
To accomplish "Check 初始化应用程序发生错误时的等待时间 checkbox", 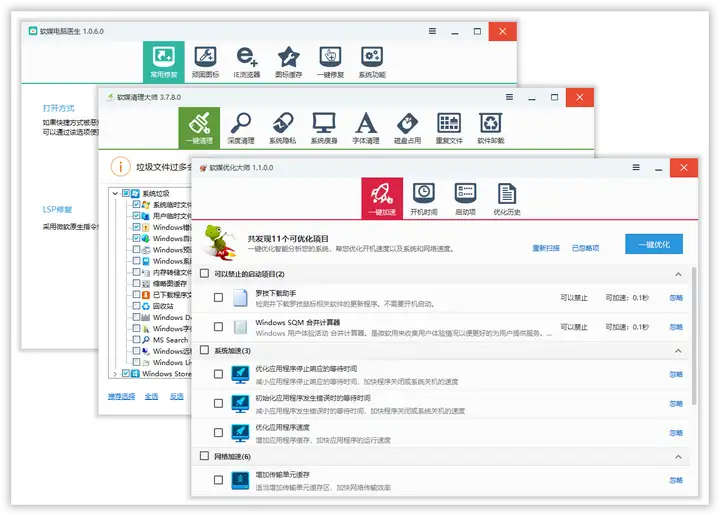I will pyautogui.click(x=219, y=404).
